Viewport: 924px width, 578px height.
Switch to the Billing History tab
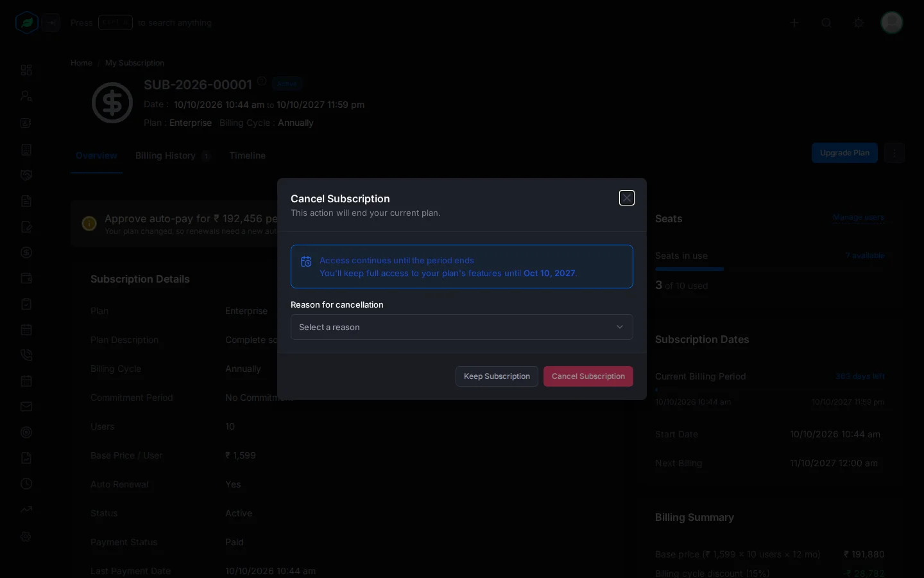click(173, 155)
